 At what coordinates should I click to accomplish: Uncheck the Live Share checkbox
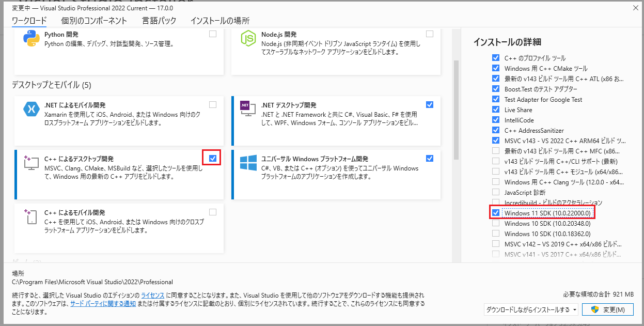coord(496,110)
